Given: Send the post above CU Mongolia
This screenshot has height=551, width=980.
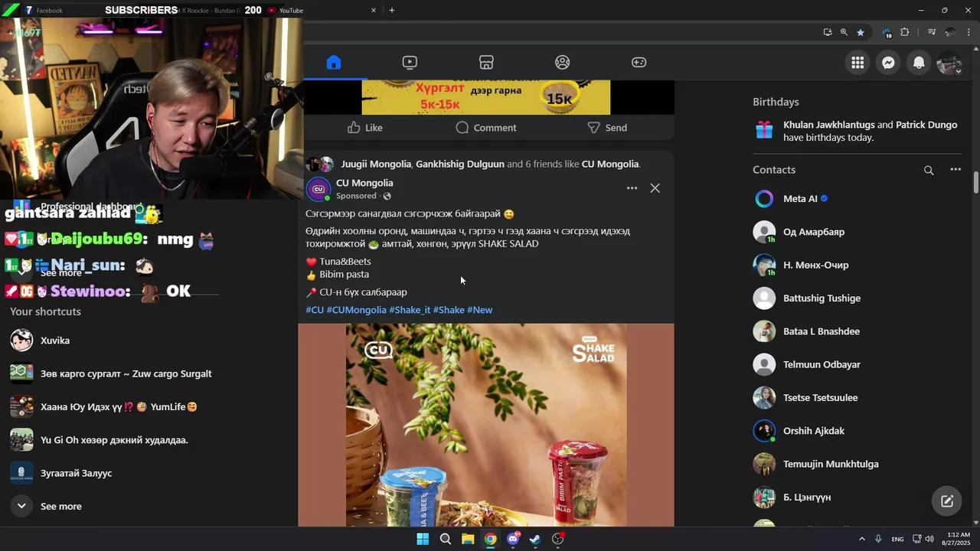Looking at the screenshot, I should click(x=607, y=128).
